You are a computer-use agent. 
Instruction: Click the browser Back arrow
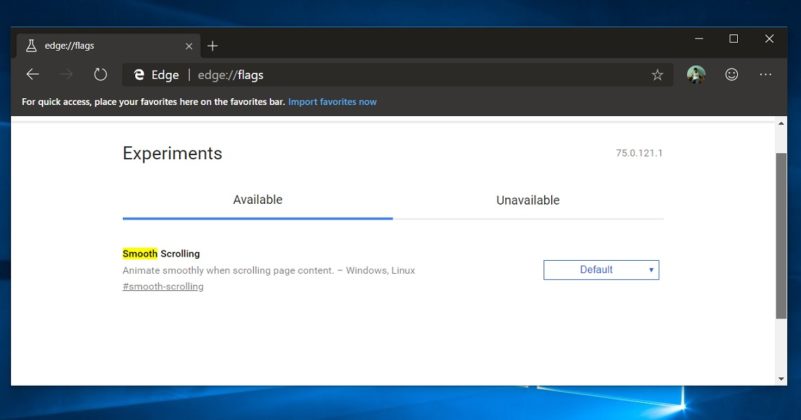pyautogui.click(x=33, y=75)
